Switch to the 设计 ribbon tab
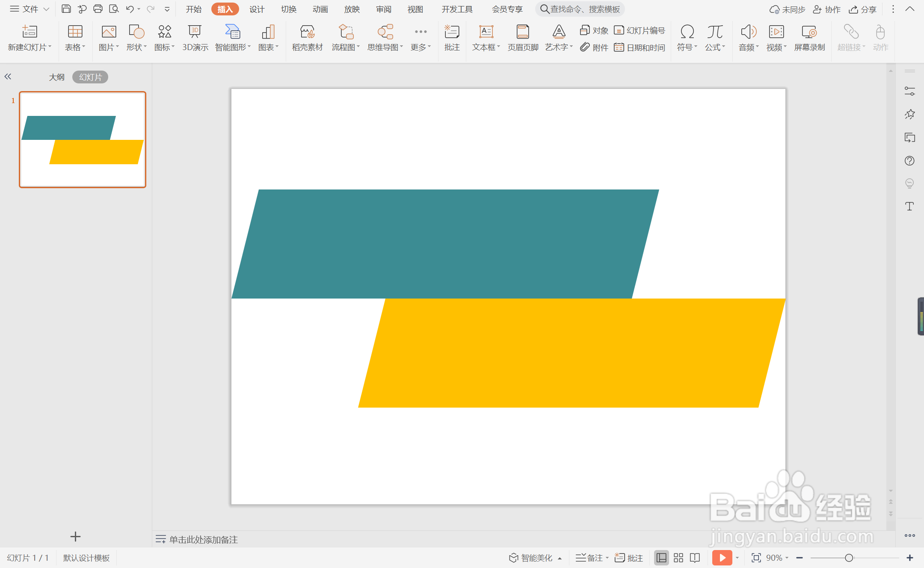924x568 pixels. (x=257, y=9)
